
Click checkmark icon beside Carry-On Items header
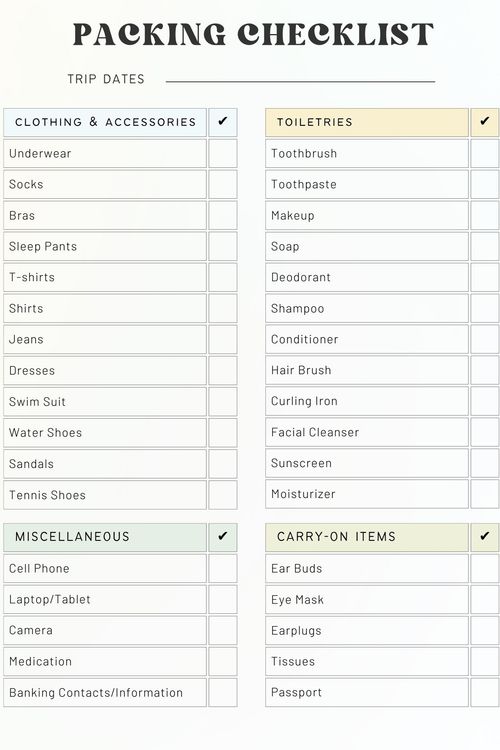click(x=485, y=536)
